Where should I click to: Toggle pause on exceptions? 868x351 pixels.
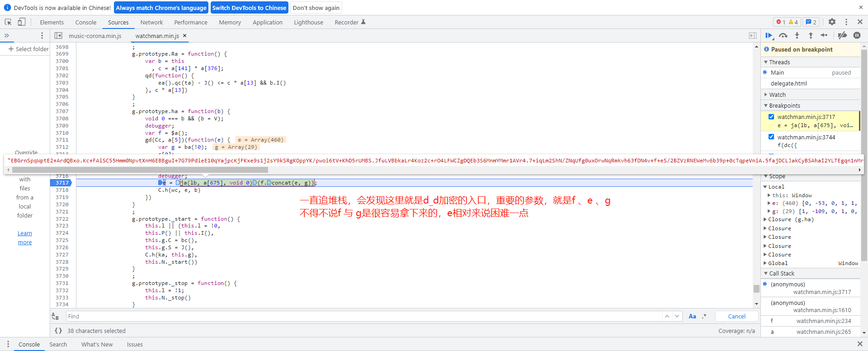(857, 35)
